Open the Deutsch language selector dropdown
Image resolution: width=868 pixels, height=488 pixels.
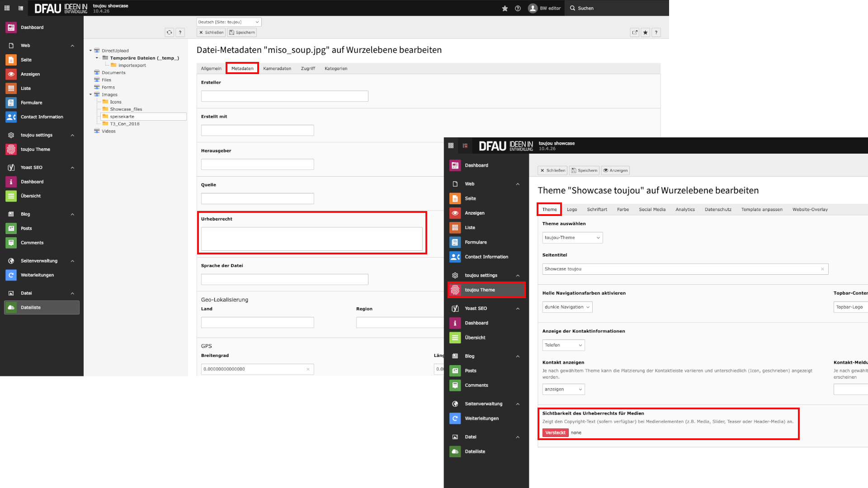point(229,22)
